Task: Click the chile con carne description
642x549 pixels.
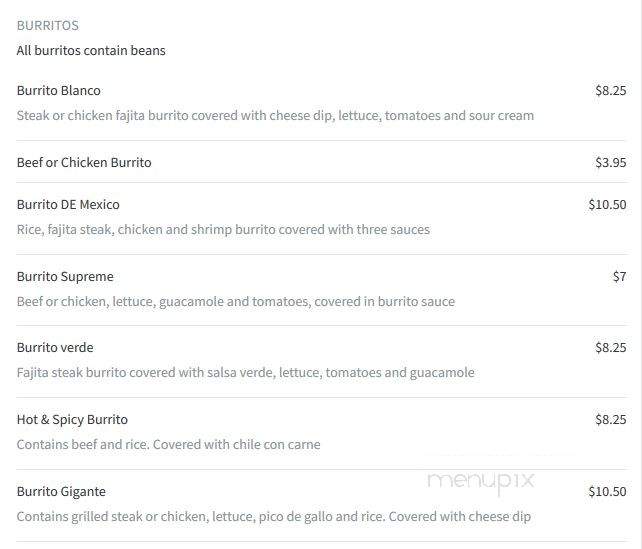Action: pos(168,445)
